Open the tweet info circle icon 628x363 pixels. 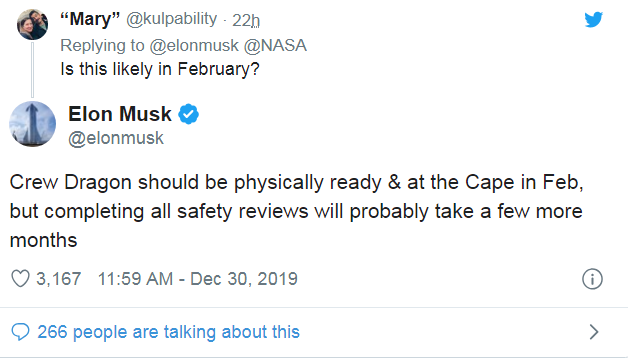592,279
